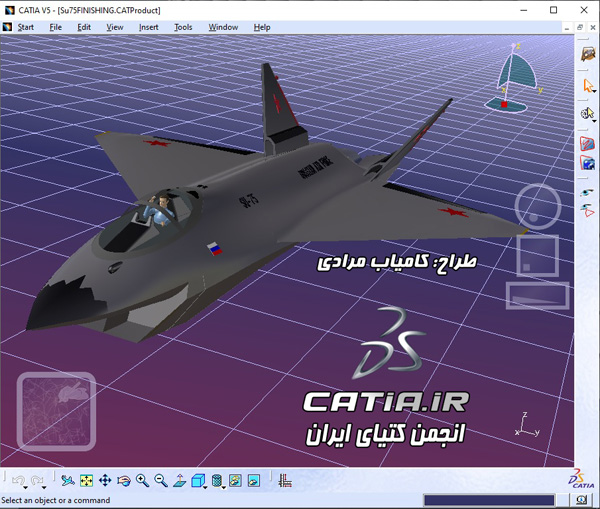This screenshot has height=509, width=600.
Task: Close the Su75FINISHING document window
Action: point(593,28)
